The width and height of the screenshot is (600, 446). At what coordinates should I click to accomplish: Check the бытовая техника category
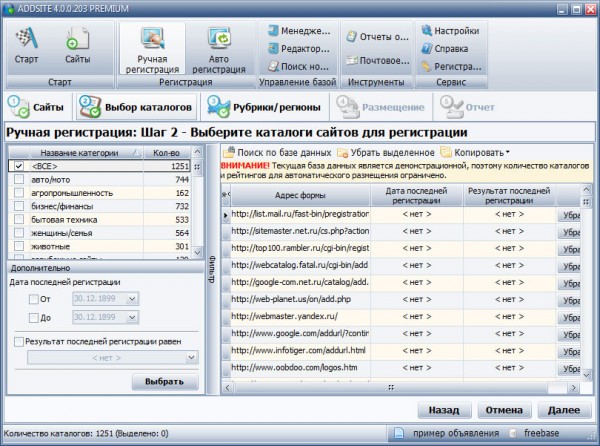click(19, 220)
